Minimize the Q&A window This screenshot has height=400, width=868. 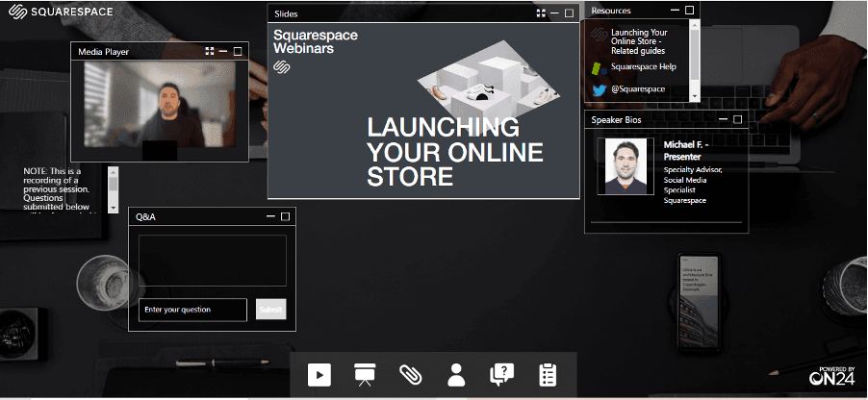tap(270, 216)
